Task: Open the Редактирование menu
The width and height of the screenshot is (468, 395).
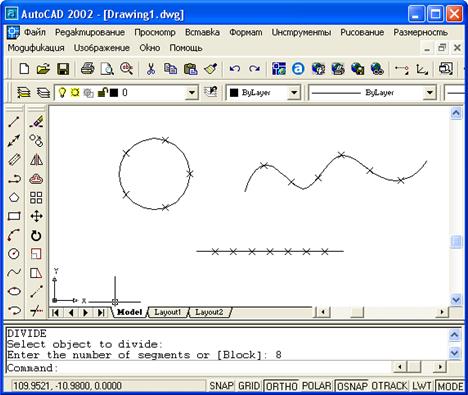Action: pyautogui.click(x=90, y=32)
